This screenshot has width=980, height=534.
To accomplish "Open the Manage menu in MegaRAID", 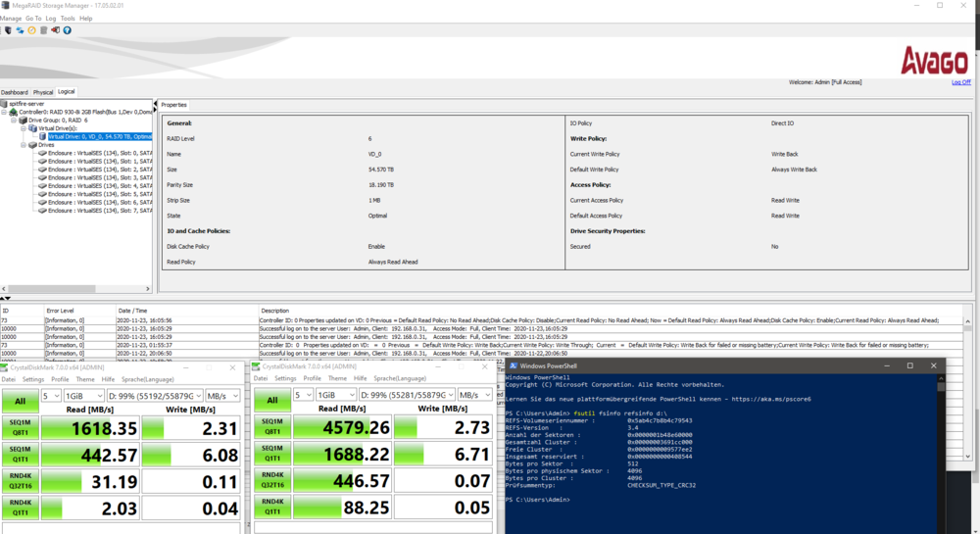I will (10, 19).
